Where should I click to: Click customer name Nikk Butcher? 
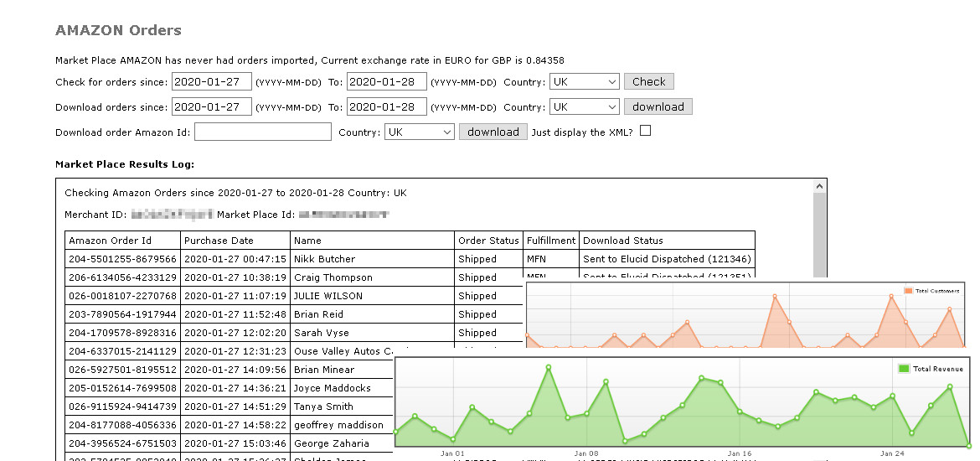[x=324, y=259]
